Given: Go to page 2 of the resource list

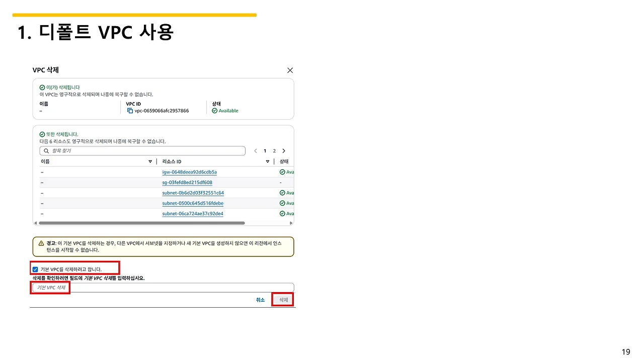Looking at the screenshot, I should (x=274, y=150).
